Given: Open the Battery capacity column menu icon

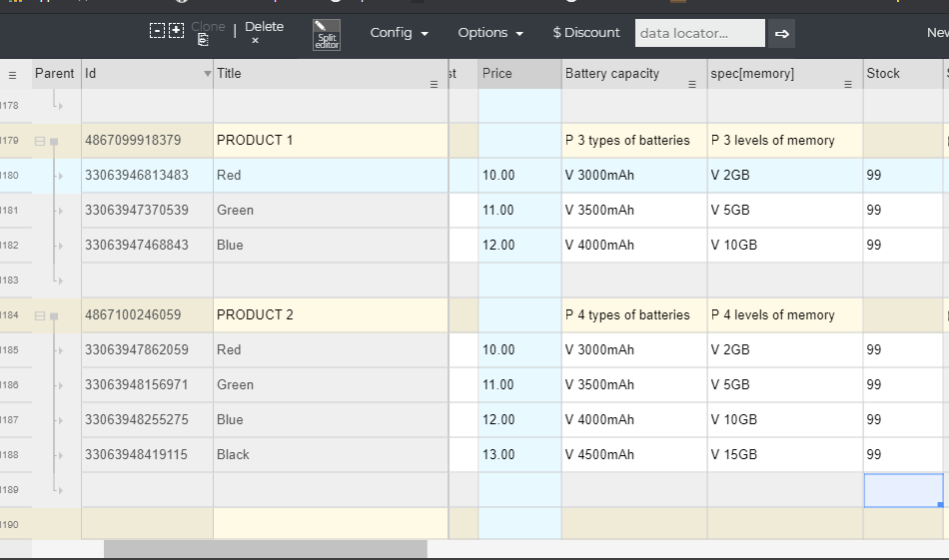Looking at the screenshot, I should pos(692,85).
